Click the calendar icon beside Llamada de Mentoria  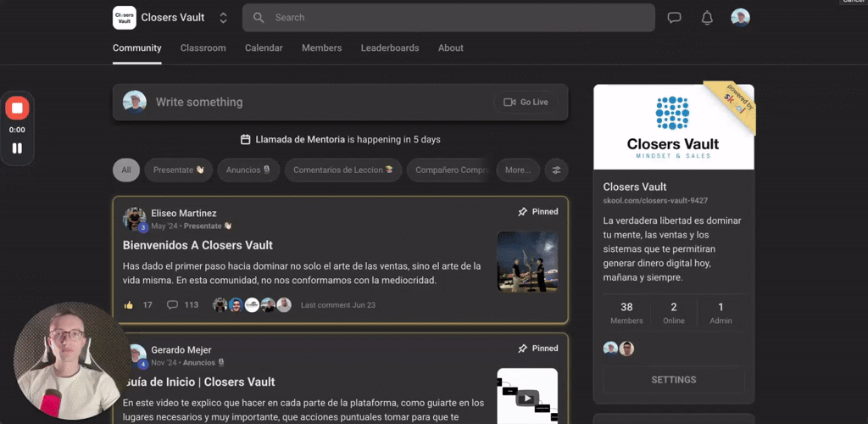246,139
